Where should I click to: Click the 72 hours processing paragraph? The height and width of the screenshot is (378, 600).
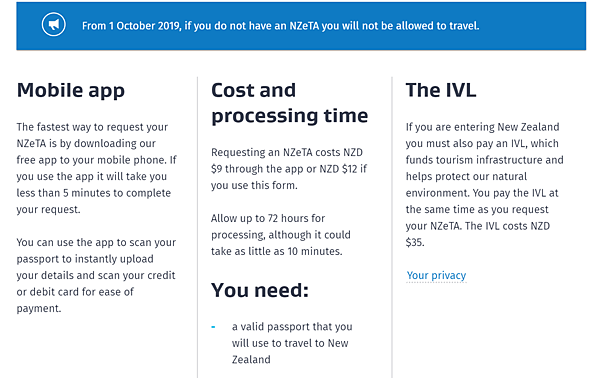pyautogui.click(x=280, y=235)
